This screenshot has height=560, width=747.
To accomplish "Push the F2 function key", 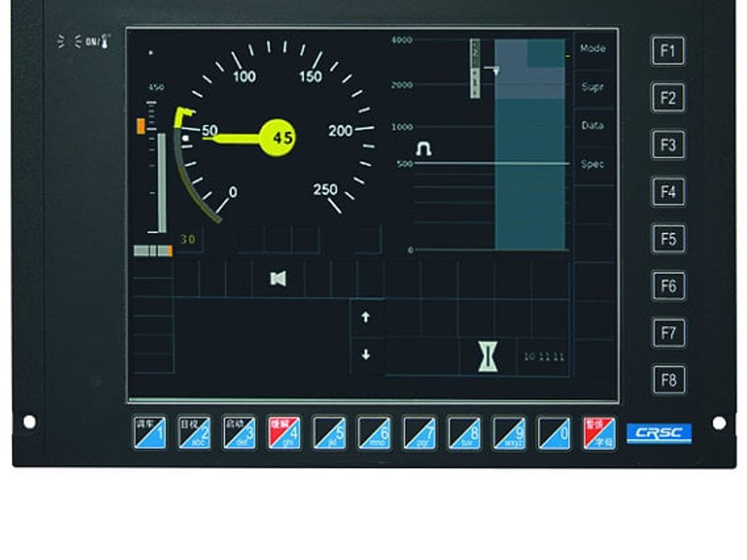I will tap(668, 98).
